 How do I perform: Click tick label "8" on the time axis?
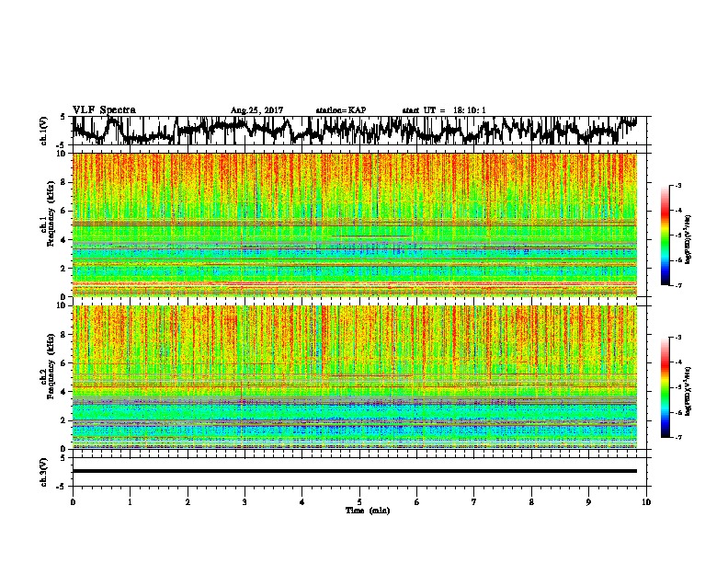(x=531, y=502)
